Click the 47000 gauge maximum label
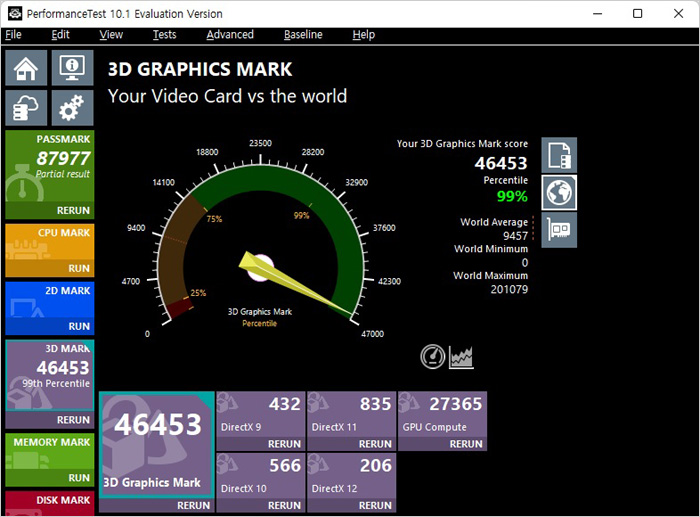This screenshot has width=700, height=517. [372, 334]
